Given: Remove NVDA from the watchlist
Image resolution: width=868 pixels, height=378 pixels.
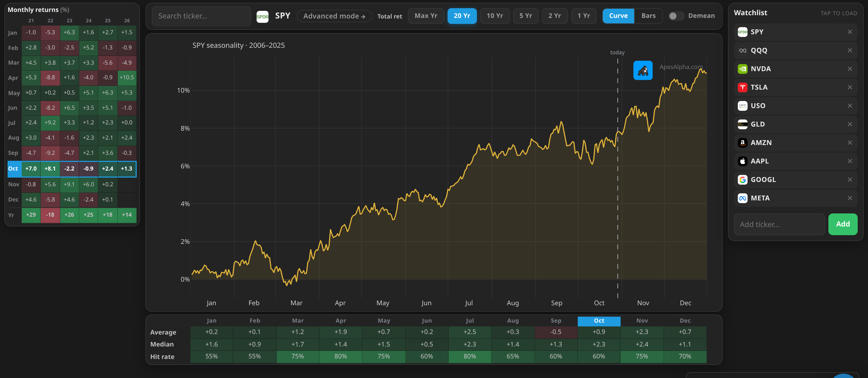Looking at the screenshot, I should [850, 69].
